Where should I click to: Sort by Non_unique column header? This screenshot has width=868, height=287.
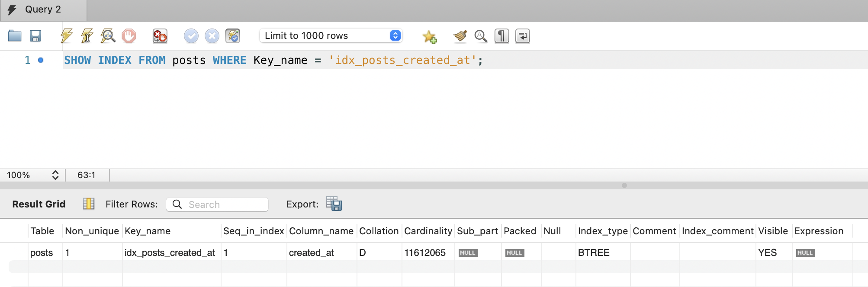pos(92,231)
